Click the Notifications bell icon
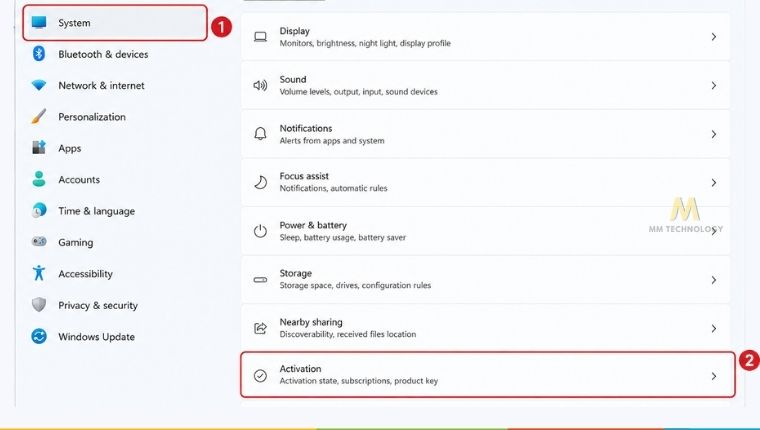The image size is (760, 430). click(260, 134)
